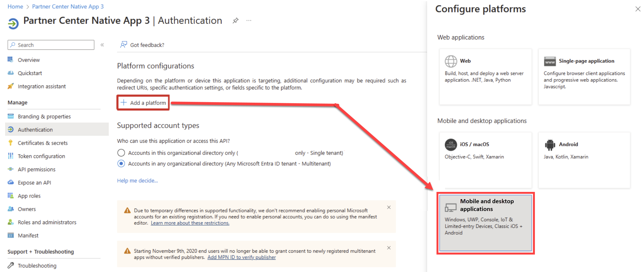Pin the Authentication page with pin icon
644x272 pixels.
coord(235,21)
